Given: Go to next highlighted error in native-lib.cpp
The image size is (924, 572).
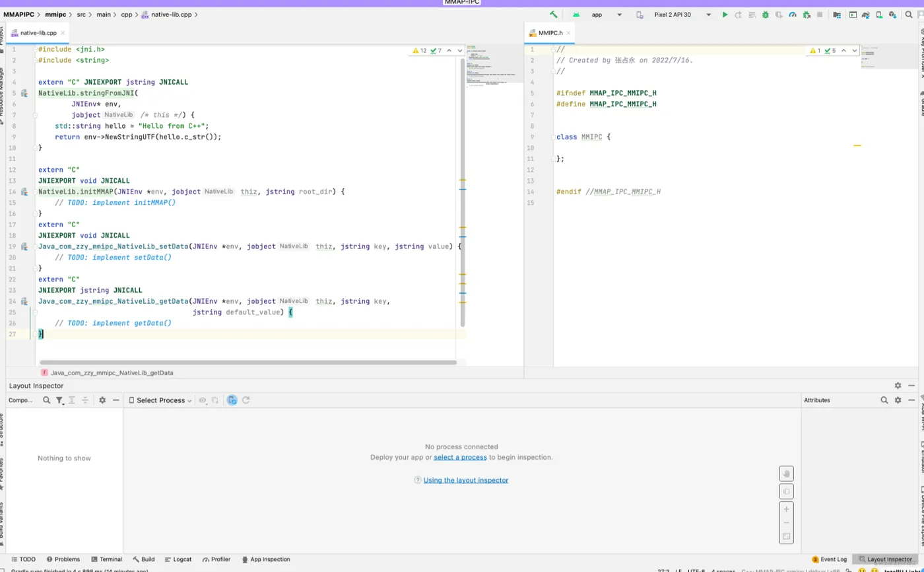Looking at the screenshot, I should pos(460,50).
